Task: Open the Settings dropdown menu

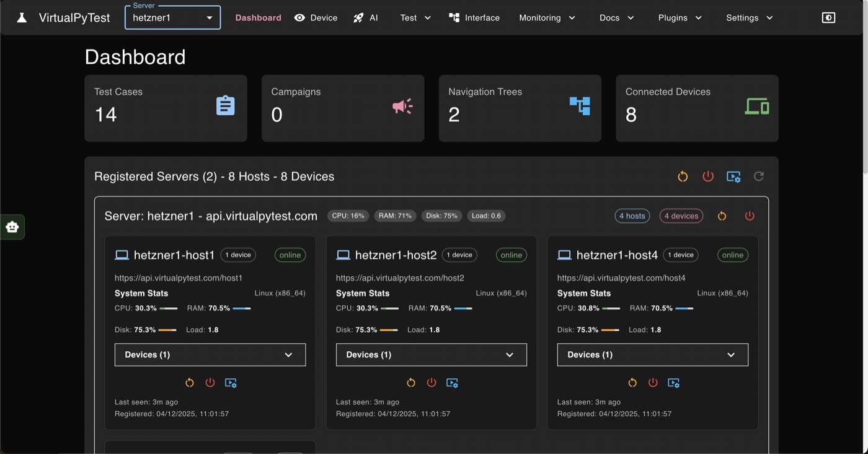Action: tap(750, 18)
